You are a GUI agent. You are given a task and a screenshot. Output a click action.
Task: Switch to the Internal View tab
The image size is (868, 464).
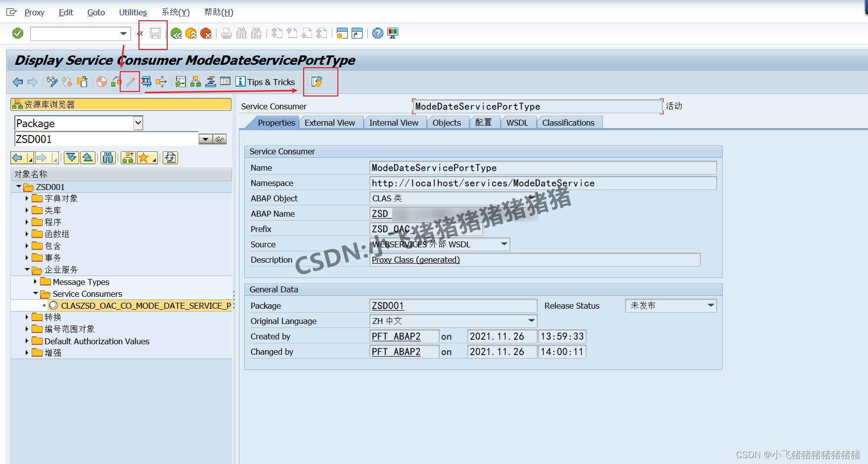click(394, 123)
